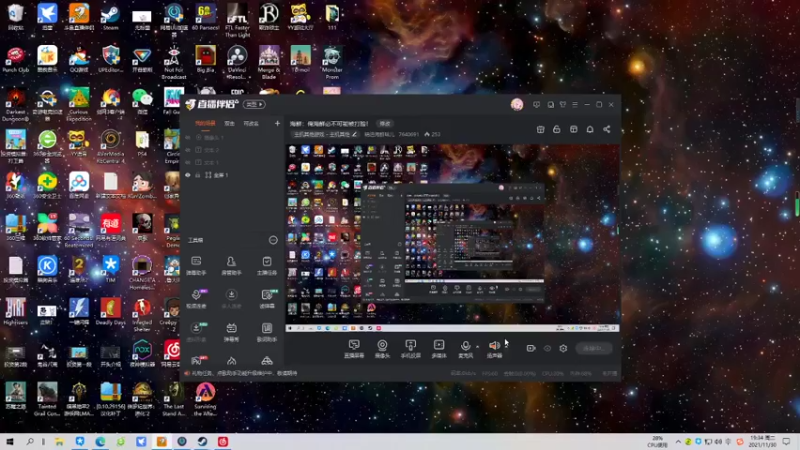
Task: Click the padlock icon above the preview
Action: click(x=557, y=130)
